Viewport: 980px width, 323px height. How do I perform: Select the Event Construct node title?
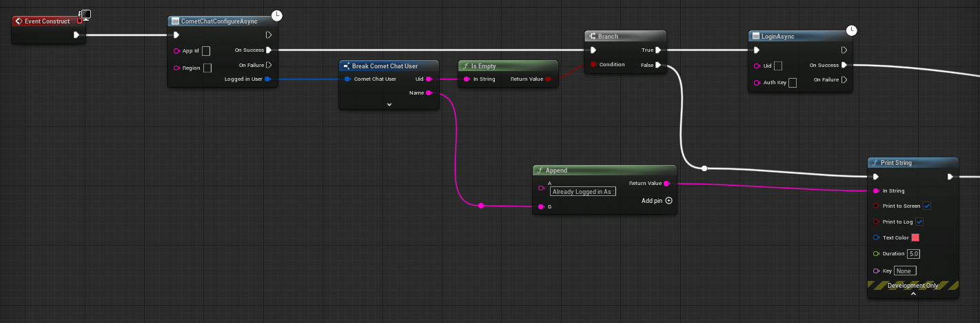47,21
